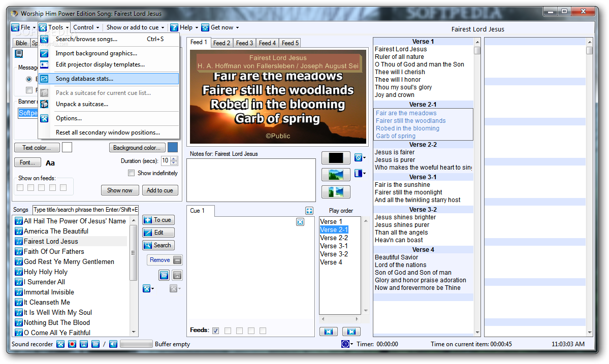Click the white text color swatch
Viewport: 609px width, 364px height.
[67, 147]
